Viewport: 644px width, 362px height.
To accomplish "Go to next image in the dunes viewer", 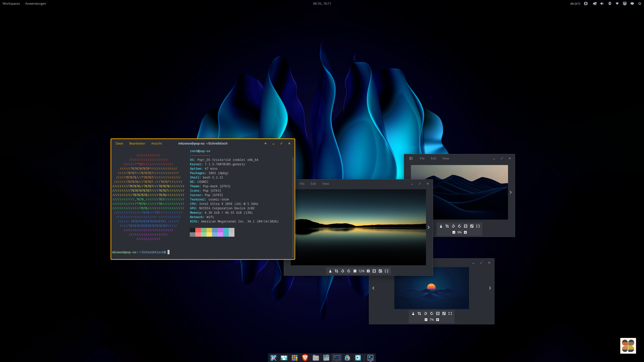I will [511, 192].
